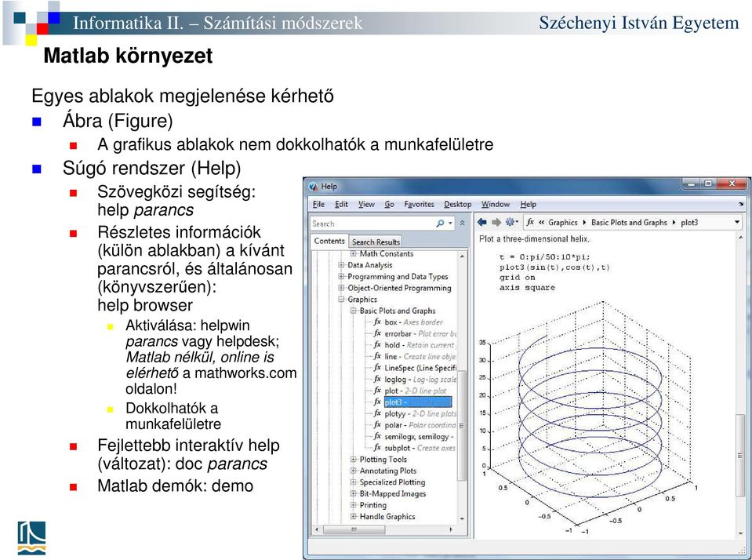
Task: Click the fx icon next to hold
Action: pyautogui.click(x=377, y=345)
